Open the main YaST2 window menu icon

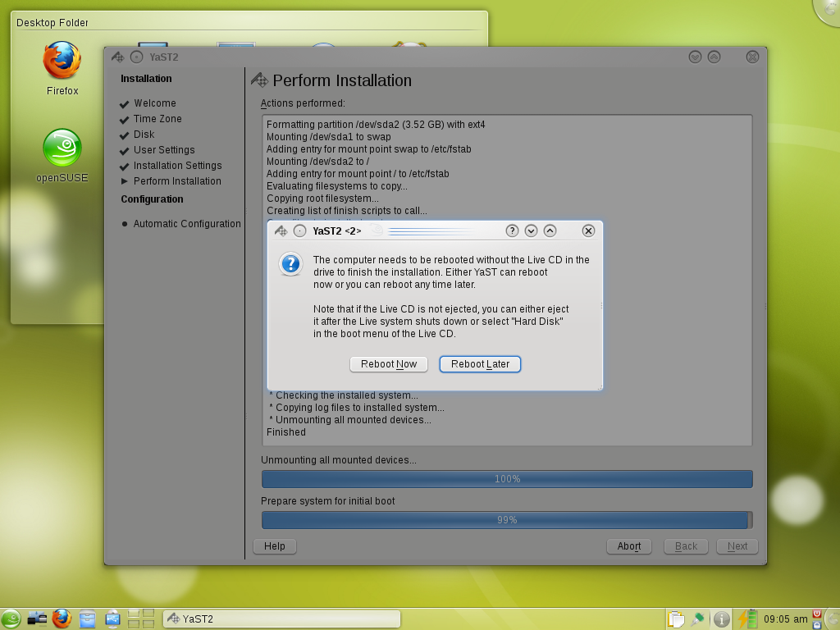coord(118,57)
